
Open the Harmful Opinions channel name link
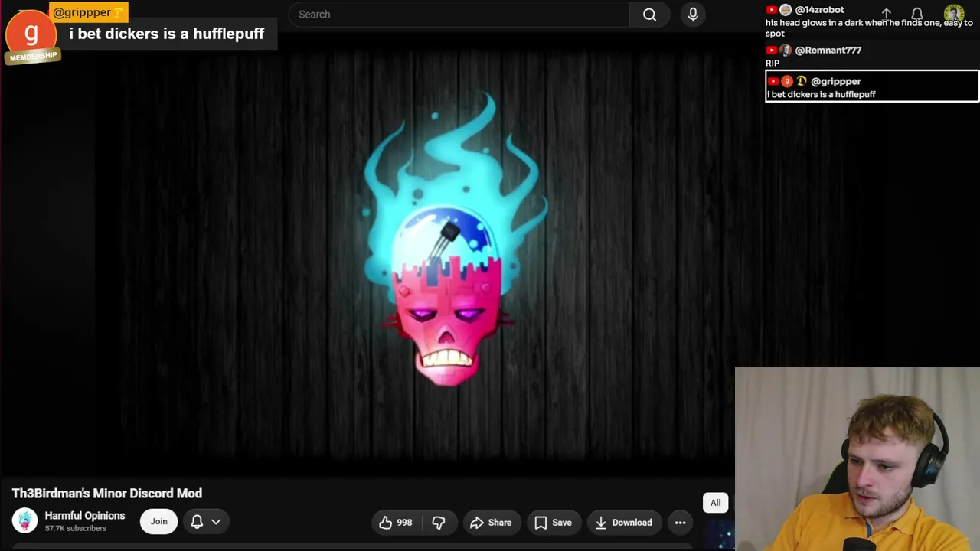click(x=84, y=516)
